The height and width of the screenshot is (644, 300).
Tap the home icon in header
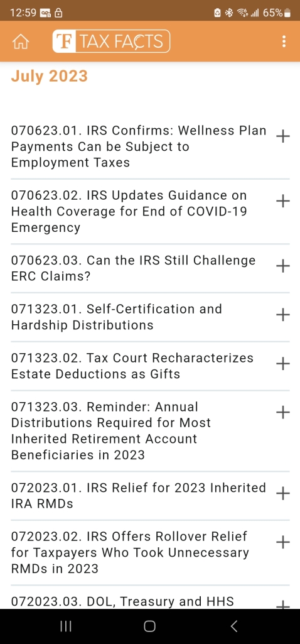pyautogui.click(x=21, y=42)
